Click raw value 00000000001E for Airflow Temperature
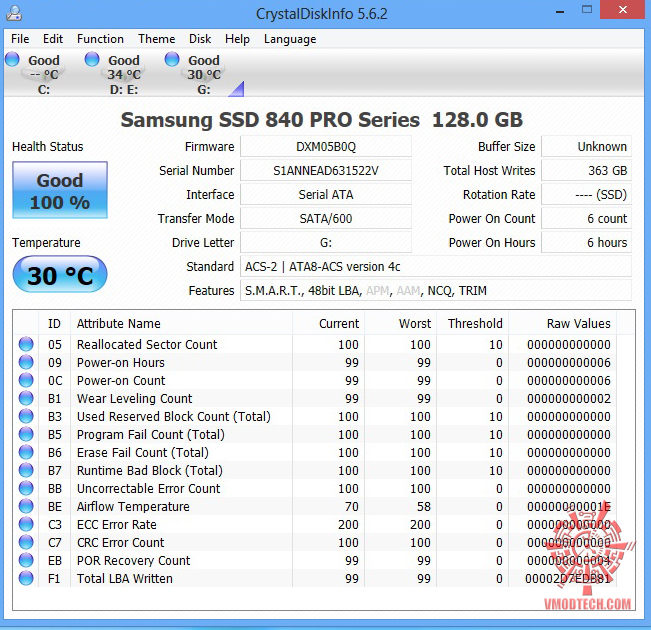 click(569, 506)
